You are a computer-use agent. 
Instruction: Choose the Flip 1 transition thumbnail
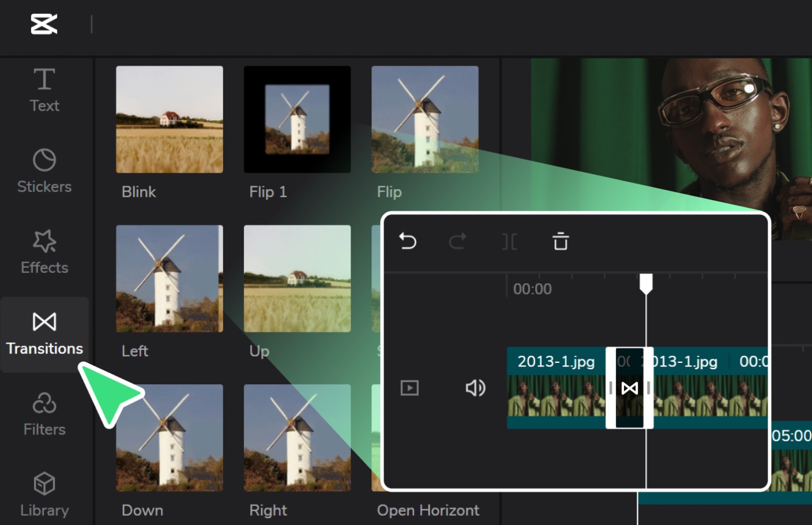tap(297, 119)
